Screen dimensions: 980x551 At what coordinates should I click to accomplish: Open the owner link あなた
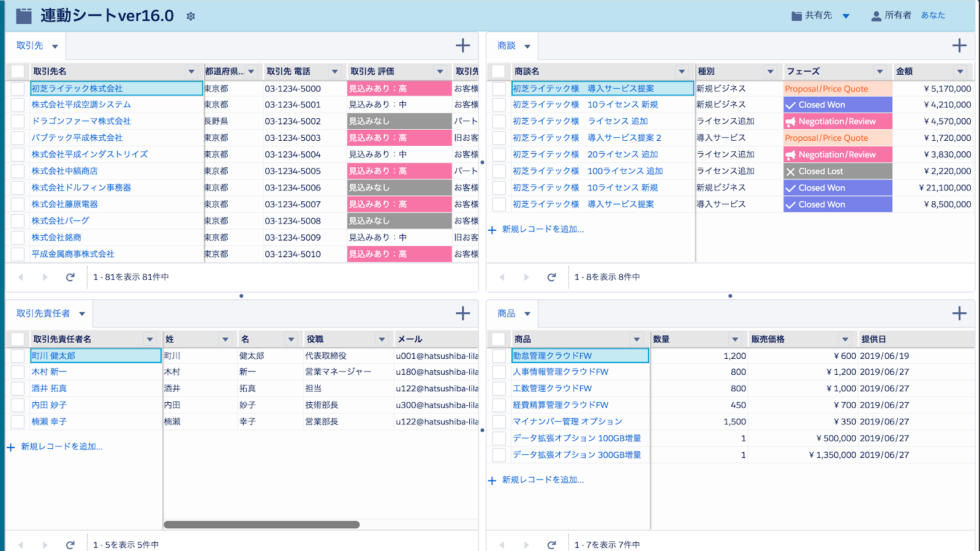coord(932,17)
